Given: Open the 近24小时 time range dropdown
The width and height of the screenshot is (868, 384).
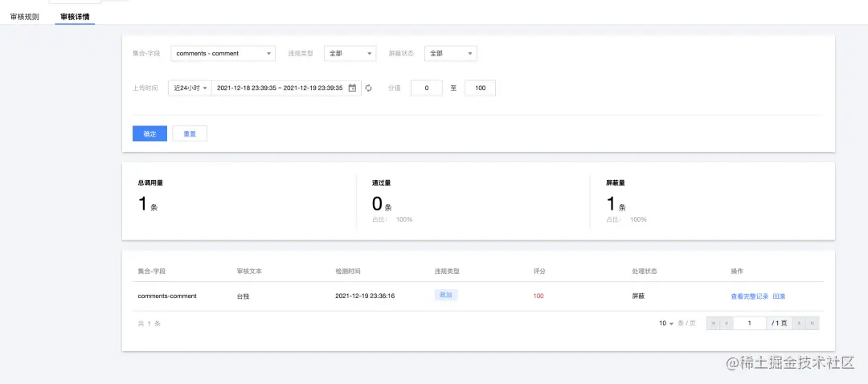Looking at the screenshot, I should coord(190,88).
